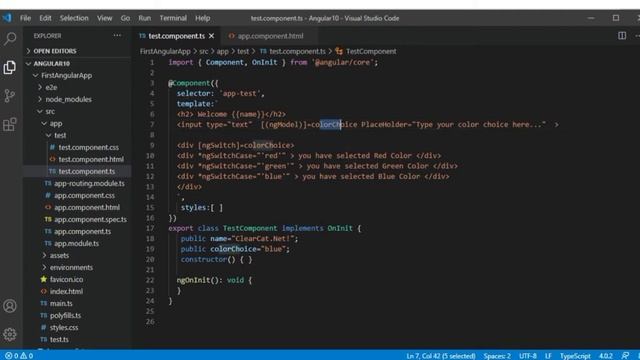Click test.component.ts in the breadcrumb
The width and height of the screenshot is (640, 360).
click(293, 51)
